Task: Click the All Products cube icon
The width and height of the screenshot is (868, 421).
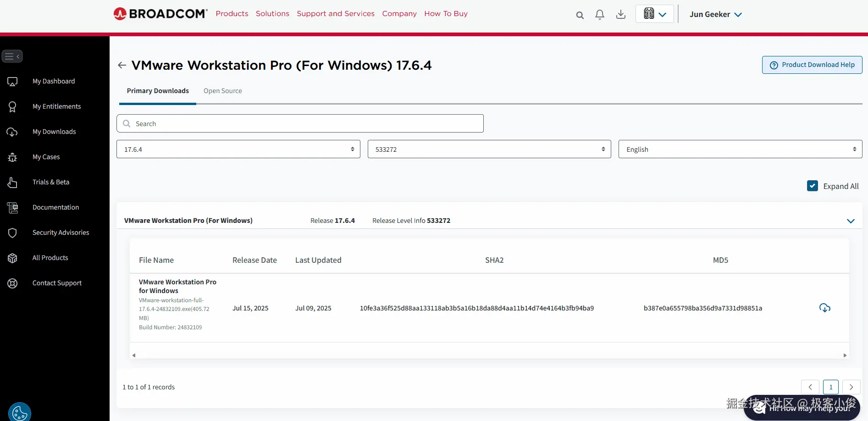Action: (x=12, y=258)
